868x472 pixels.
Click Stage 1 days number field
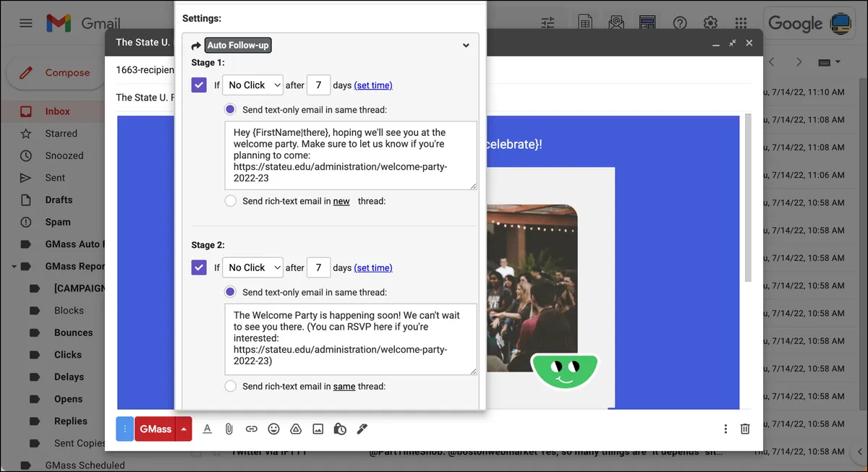coord(319,85)
